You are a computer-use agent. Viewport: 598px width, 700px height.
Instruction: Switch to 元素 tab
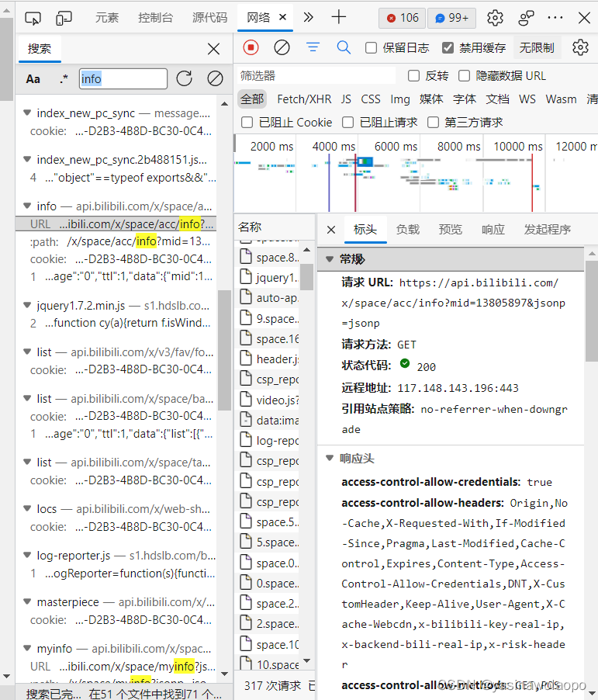[x=107, y=18]
